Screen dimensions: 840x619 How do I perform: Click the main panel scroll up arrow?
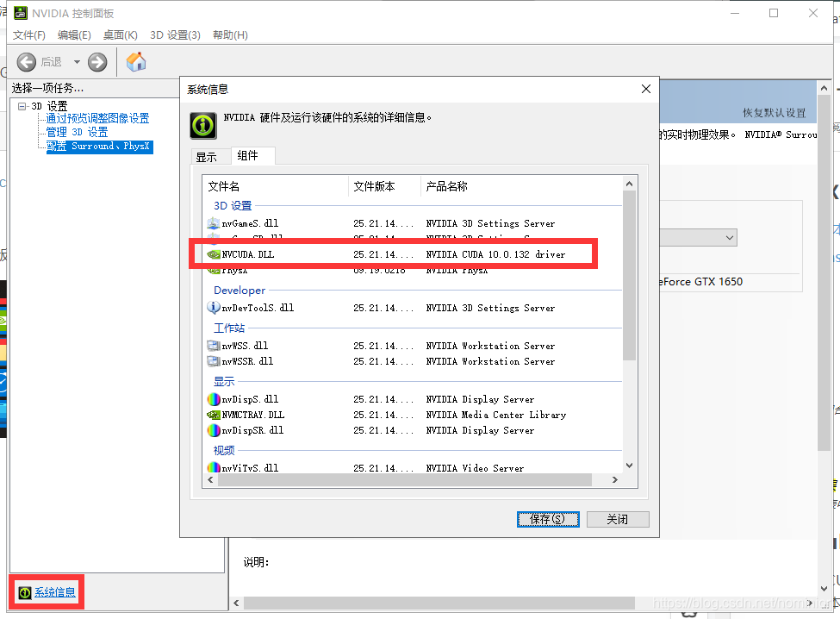pyautogui.click(x=824, y=88)
